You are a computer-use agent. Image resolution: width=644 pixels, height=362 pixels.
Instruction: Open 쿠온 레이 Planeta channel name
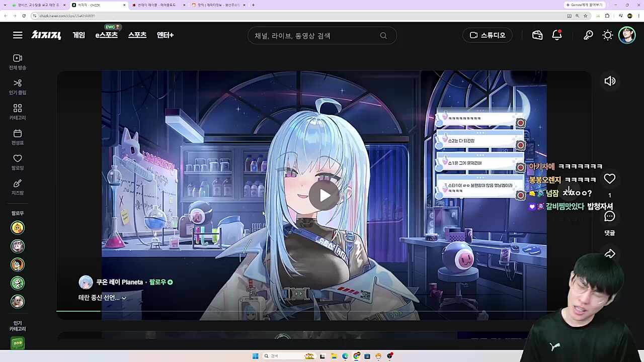pos(120,282)
